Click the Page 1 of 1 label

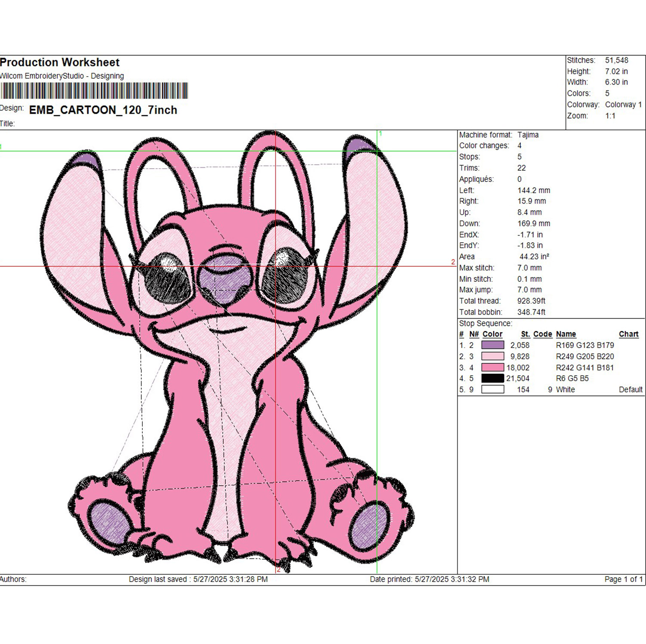pos(624,579)
